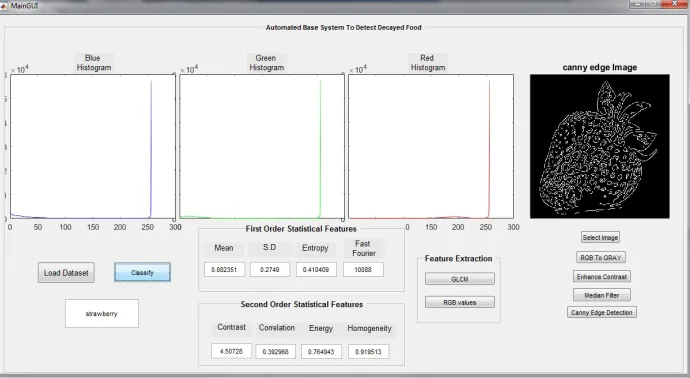
Task: Click the Energy value field
Action: (x=321, y=352)
